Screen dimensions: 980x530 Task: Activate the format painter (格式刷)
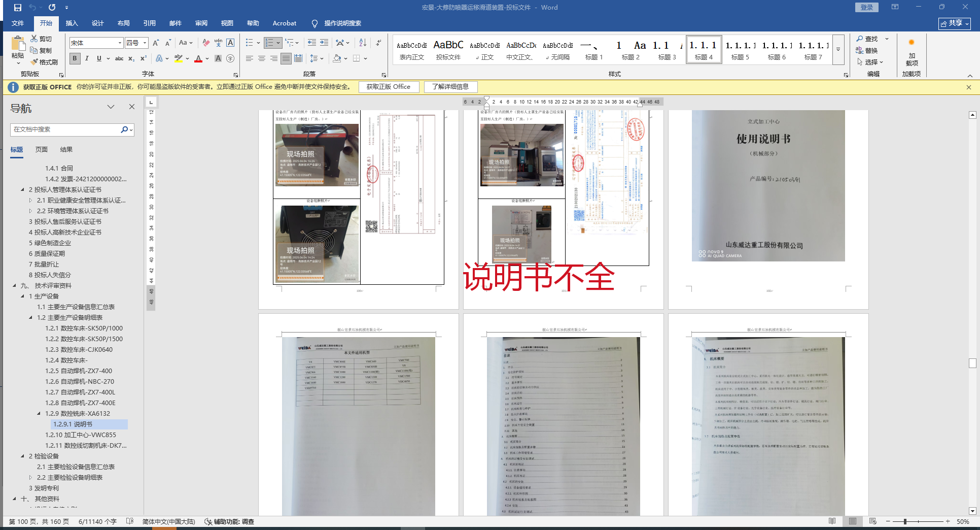click(x=44, y=62)
